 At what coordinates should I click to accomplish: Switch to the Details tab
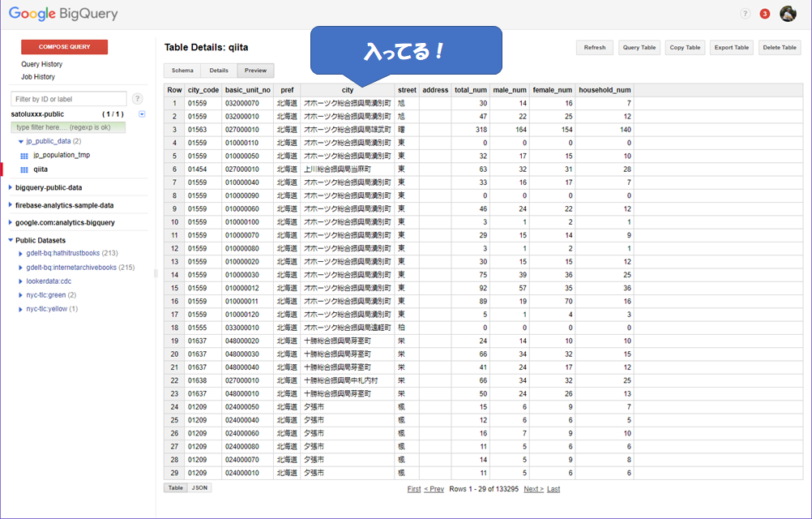coord(219,71)
